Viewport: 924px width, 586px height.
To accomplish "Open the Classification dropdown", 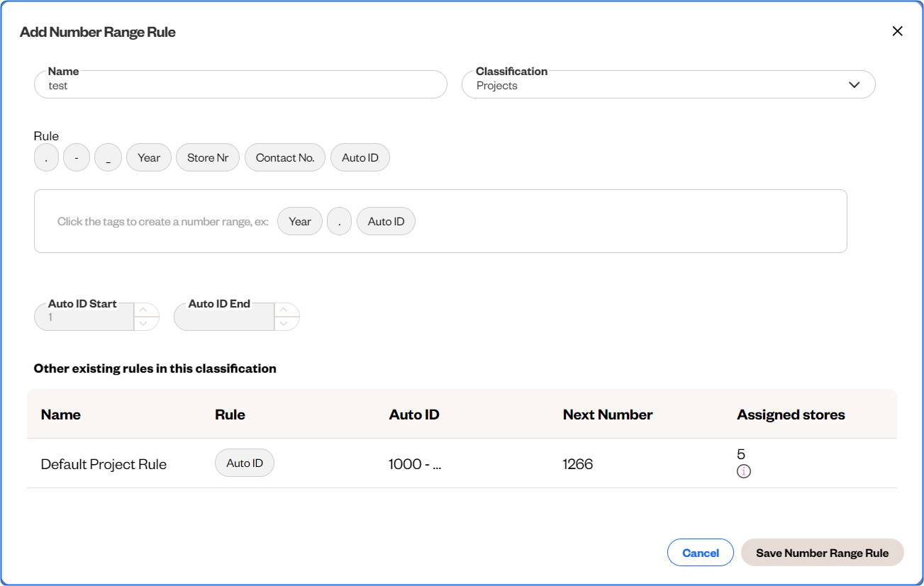I will 854,84.
